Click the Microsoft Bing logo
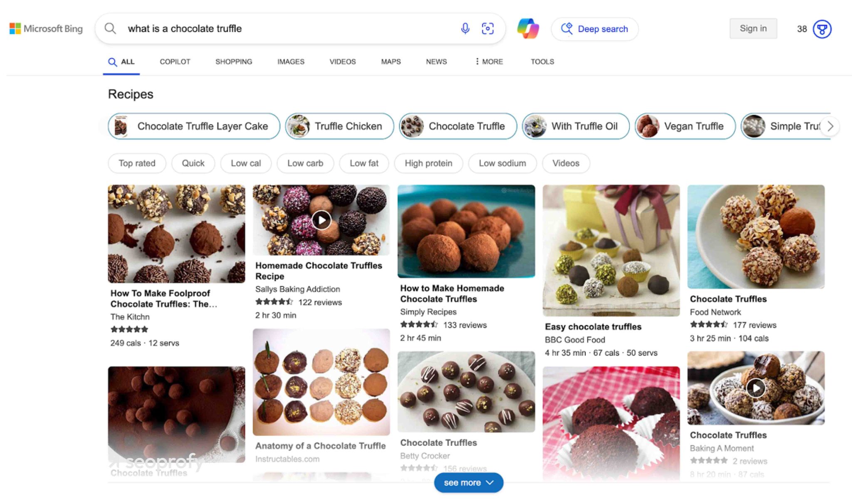852x504 pixels. coord(46,29)
